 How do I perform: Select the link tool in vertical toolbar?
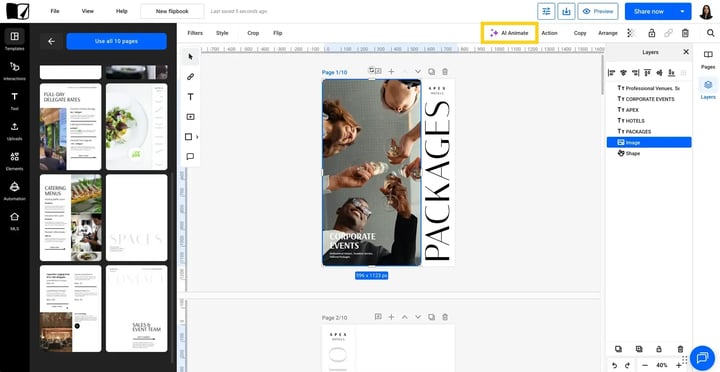click(190, 77)
